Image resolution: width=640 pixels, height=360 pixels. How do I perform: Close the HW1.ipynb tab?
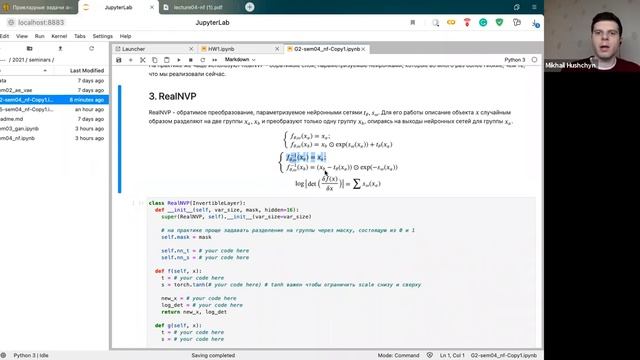[277, 49]
